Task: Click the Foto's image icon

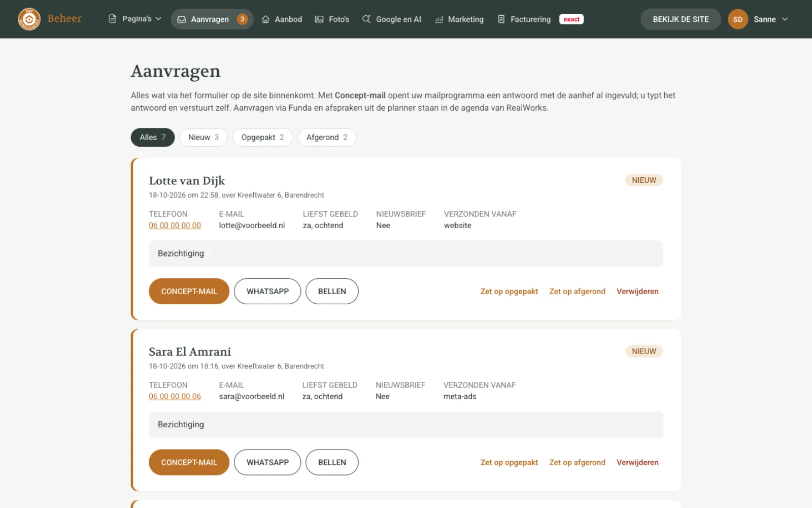Action: (319, 19)
